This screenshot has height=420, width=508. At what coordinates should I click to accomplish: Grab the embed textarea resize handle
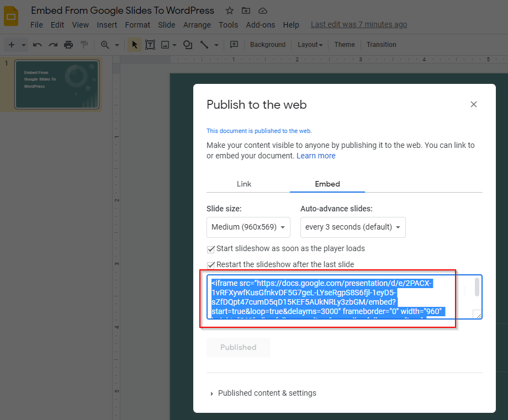(x=478, y=315)
